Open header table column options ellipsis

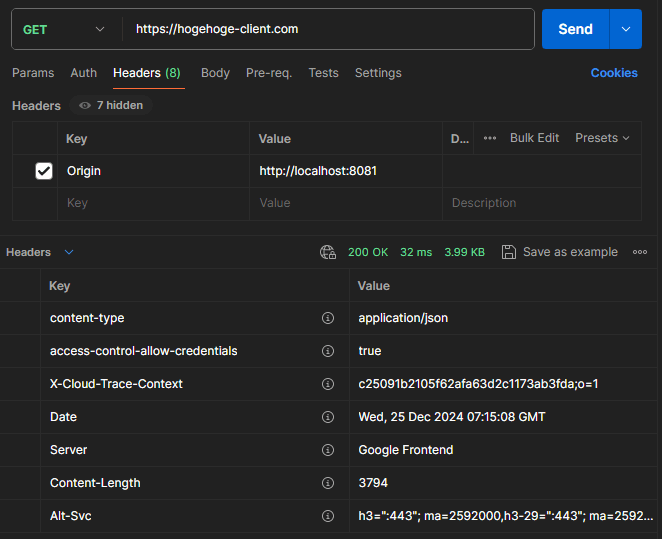(490, 138)
